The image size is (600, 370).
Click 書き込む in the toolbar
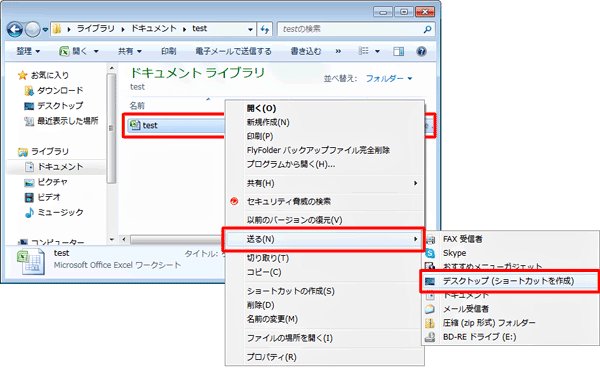[x=306, y=51]
